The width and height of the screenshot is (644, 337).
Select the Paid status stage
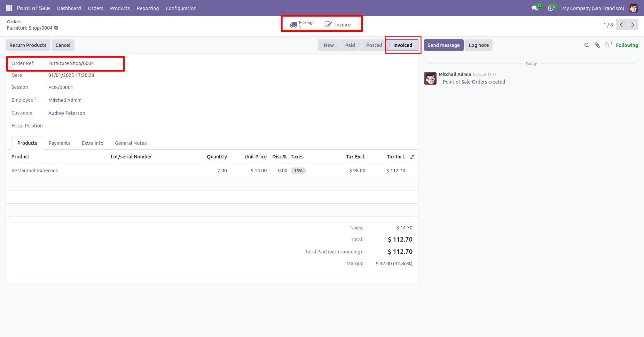pos(350,45)
